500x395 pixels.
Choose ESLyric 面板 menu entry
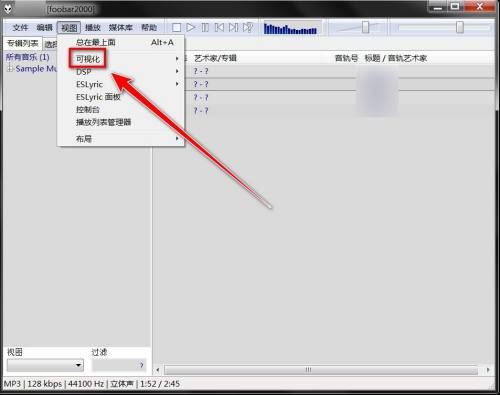tap(121, 97)
